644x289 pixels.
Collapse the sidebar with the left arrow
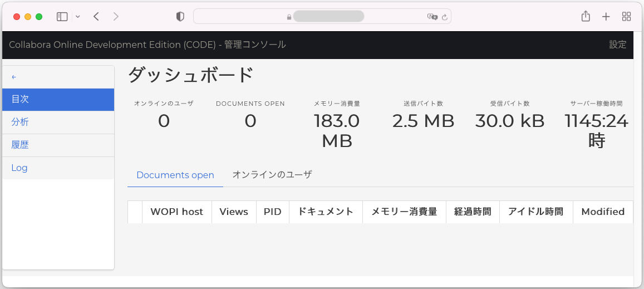pyautogui.click(x=14, y=77)
